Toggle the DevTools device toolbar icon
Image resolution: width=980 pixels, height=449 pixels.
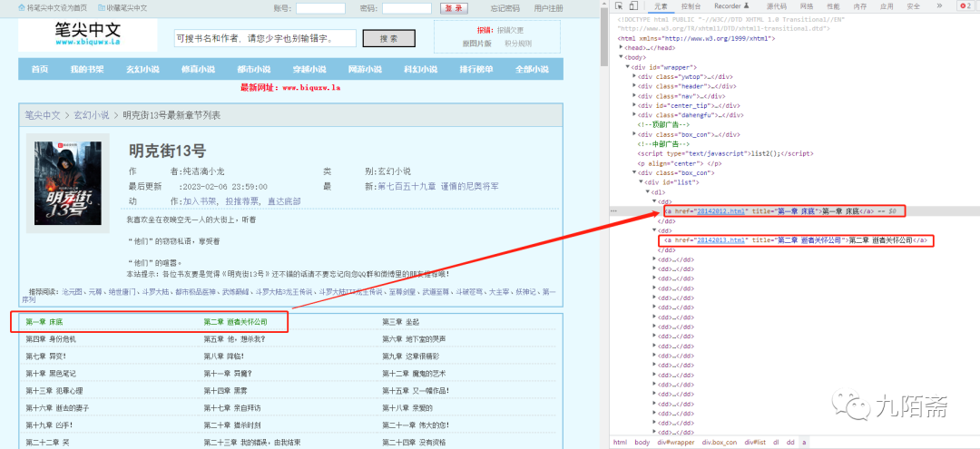[x=633, y=6]
